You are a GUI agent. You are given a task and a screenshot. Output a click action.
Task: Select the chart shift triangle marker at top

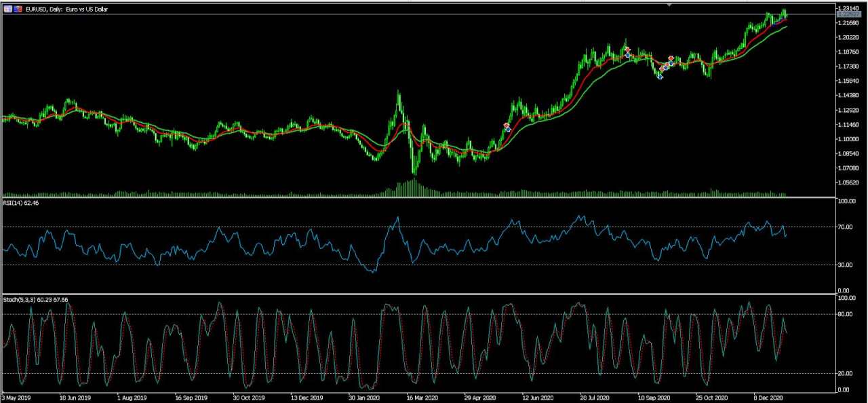coord(669,5)
